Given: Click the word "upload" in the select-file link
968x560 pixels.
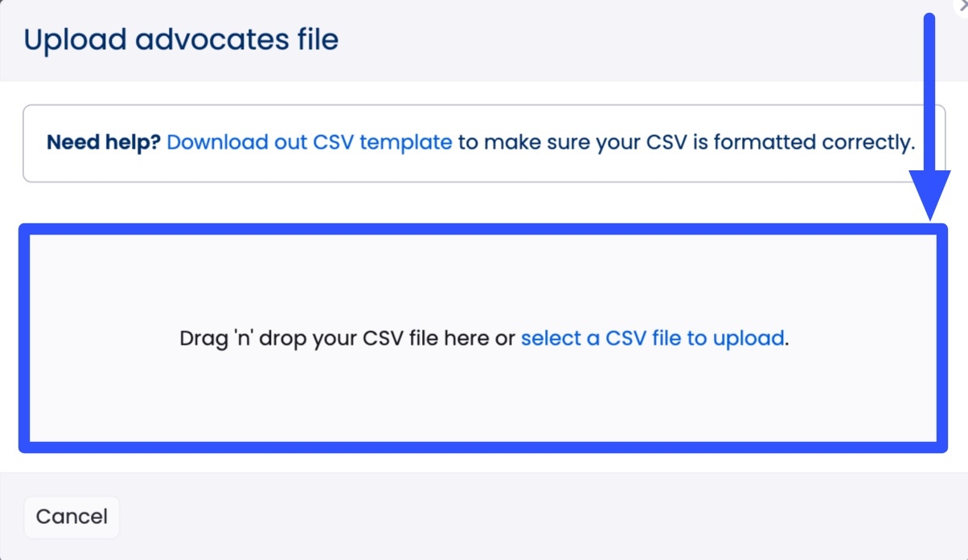Looking at the screenshot, I should pyautogui.click(x=746, y=338).
